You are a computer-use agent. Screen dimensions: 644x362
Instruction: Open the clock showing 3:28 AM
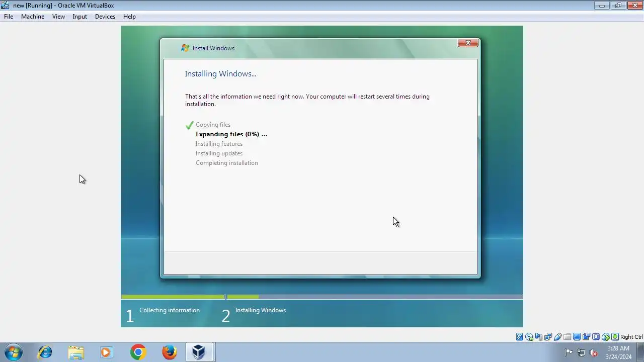(618, 352)
